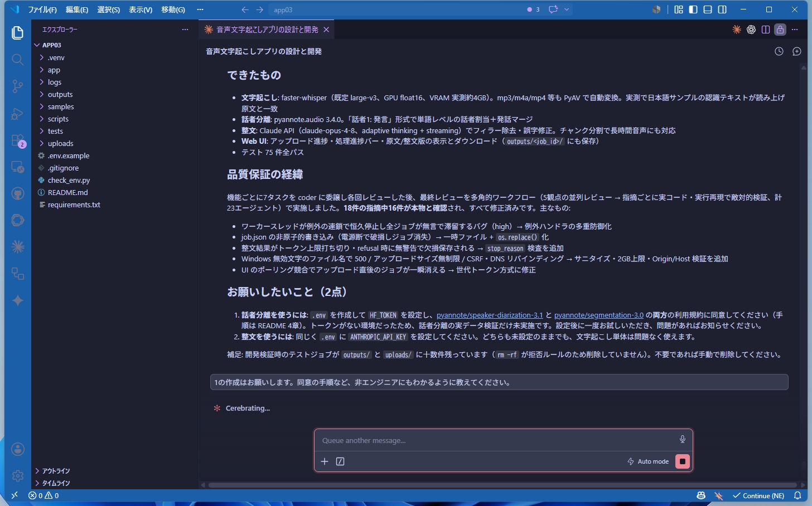Image resolution: width=812 pixels, height=506 pixels.
Task: Click the microphone voice input icon
Action: coord(682,440)
